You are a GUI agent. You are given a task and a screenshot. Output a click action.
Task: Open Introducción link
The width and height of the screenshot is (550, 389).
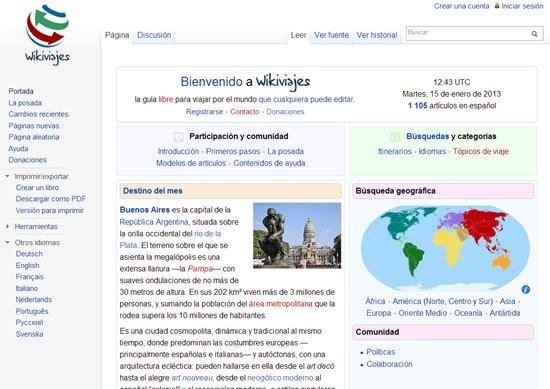[178, 151]
